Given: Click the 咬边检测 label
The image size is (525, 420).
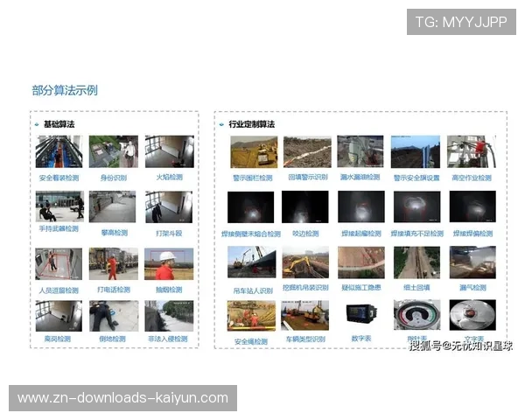Looking at the screenshot, I should tap(305, 234).
